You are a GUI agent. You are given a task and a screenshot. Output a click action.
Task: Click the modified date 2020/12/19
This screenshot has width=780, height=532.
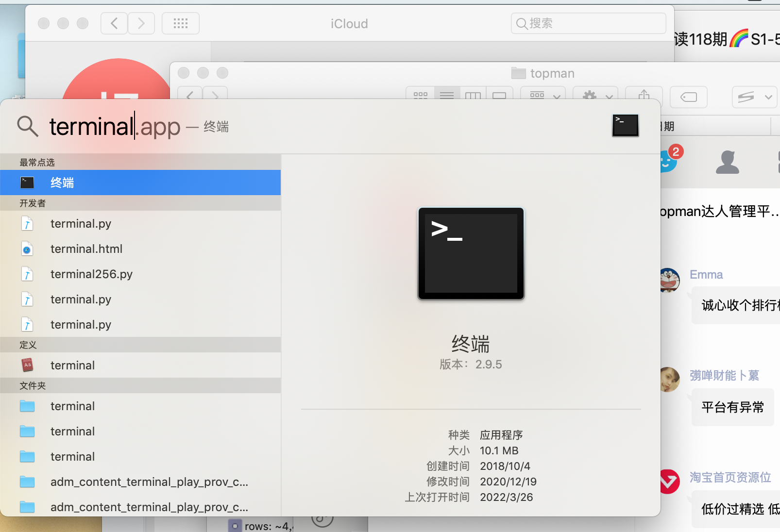(x=509, y=482)
